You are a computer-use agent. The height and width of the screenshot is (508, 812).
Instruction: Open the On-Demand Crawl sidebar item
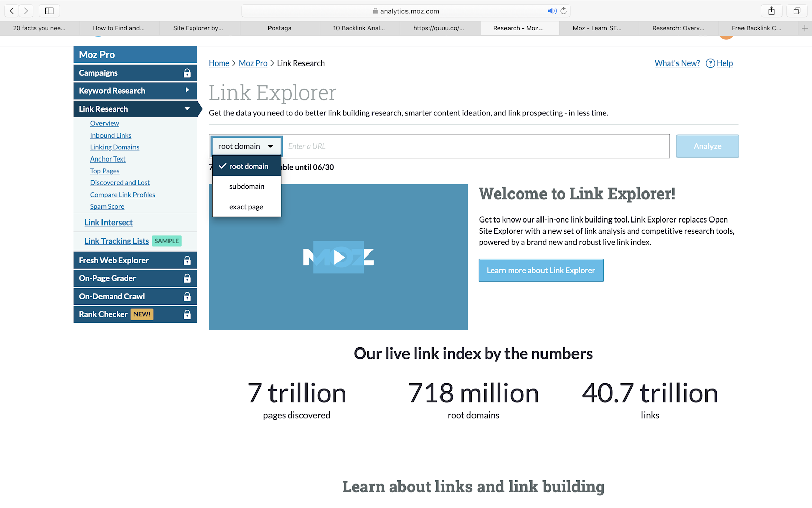click(136, 297)
